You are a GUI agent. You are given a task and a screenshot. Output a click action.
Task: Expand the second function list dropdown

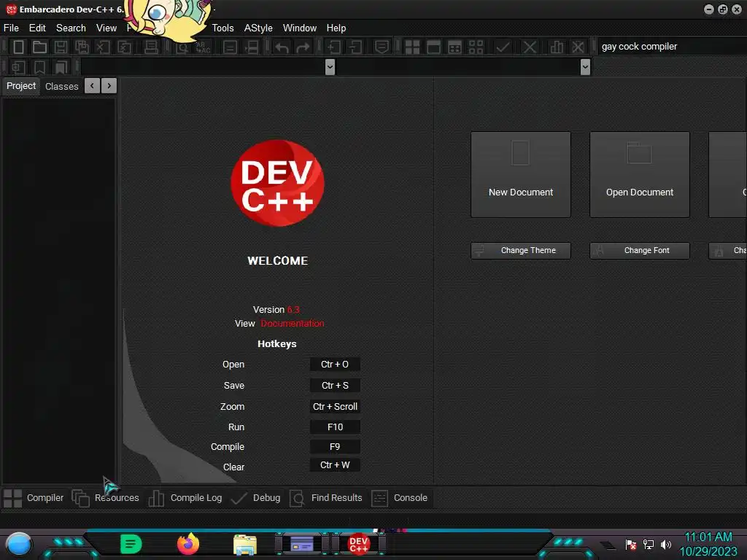click(586, 67)
